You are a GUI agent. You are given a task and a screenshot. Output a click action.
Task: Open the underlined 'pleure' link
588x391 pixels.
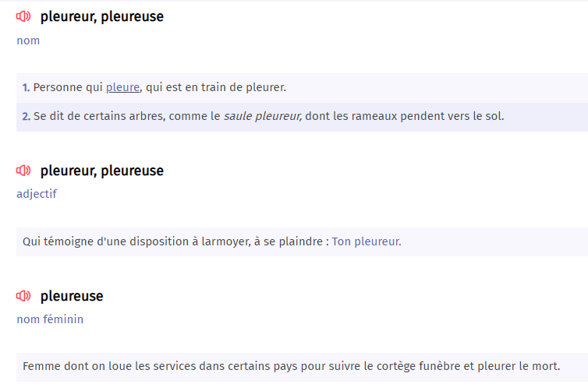coord(122,87)
